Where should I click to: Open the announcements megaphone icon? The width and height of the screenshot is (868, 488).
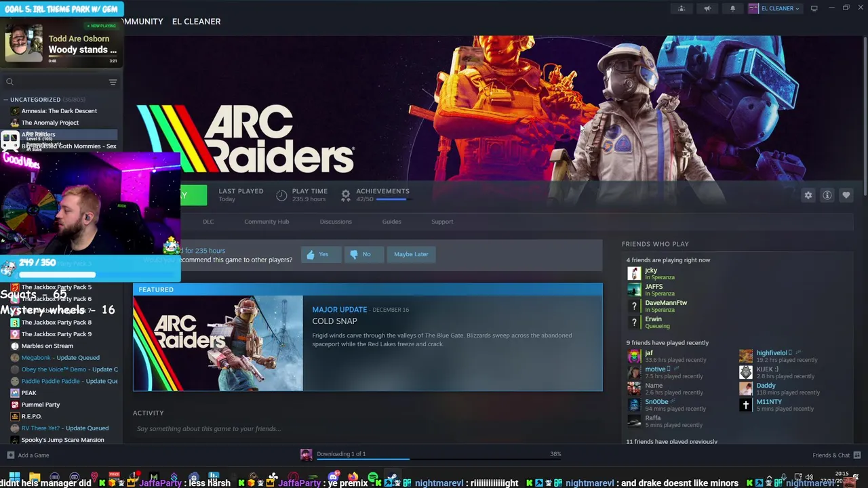tap(707, 8)
